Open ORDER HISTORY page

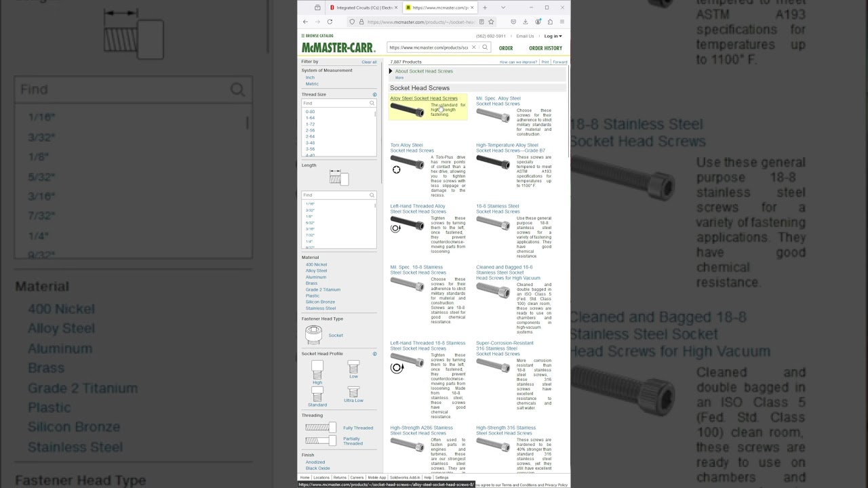pyautogui.click(x=545, y=48)
